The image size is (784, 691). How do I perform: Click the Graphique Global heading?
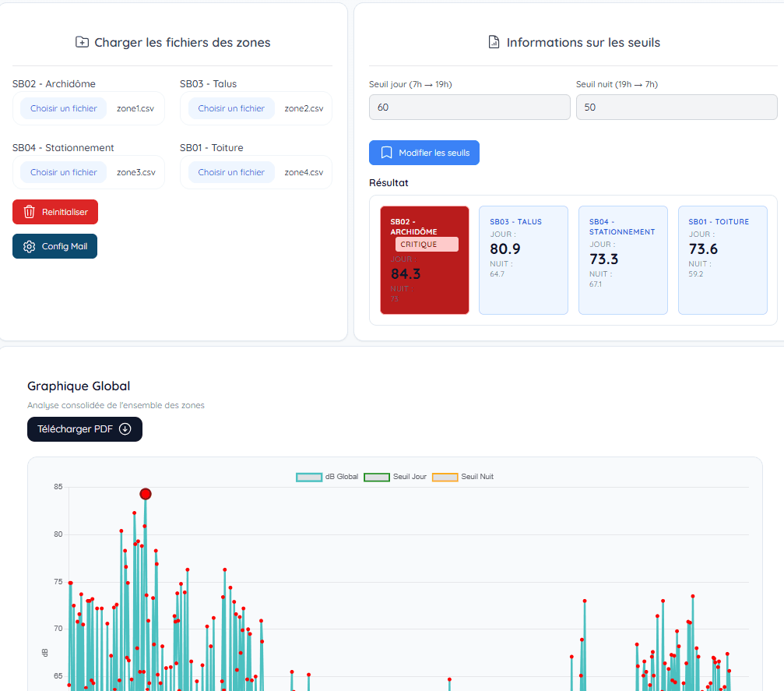(79, 386)
